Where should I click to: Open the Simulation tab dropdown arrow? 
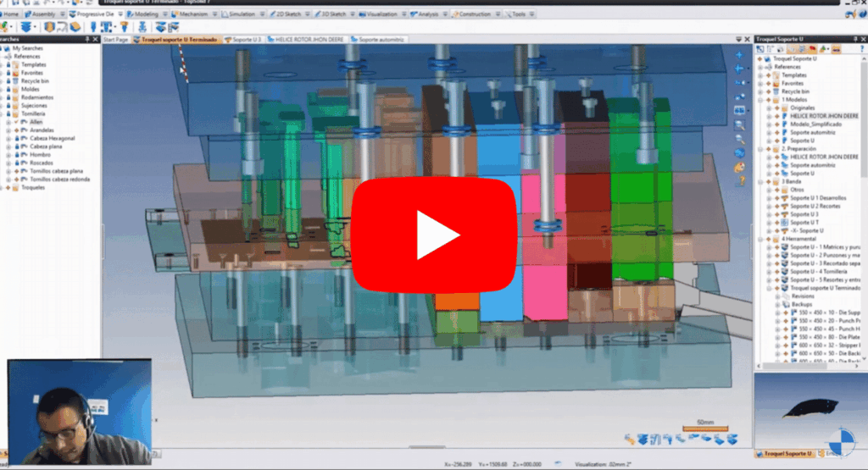point(262,14)
